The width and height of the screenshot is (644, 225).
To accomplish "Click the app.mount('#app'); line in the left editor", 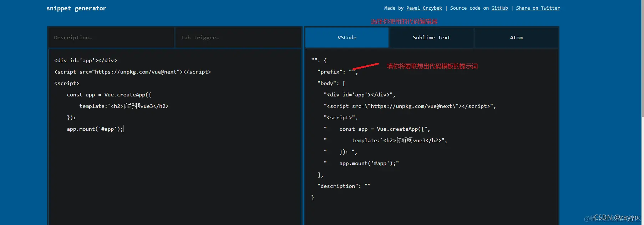I will tap(95, 129).
